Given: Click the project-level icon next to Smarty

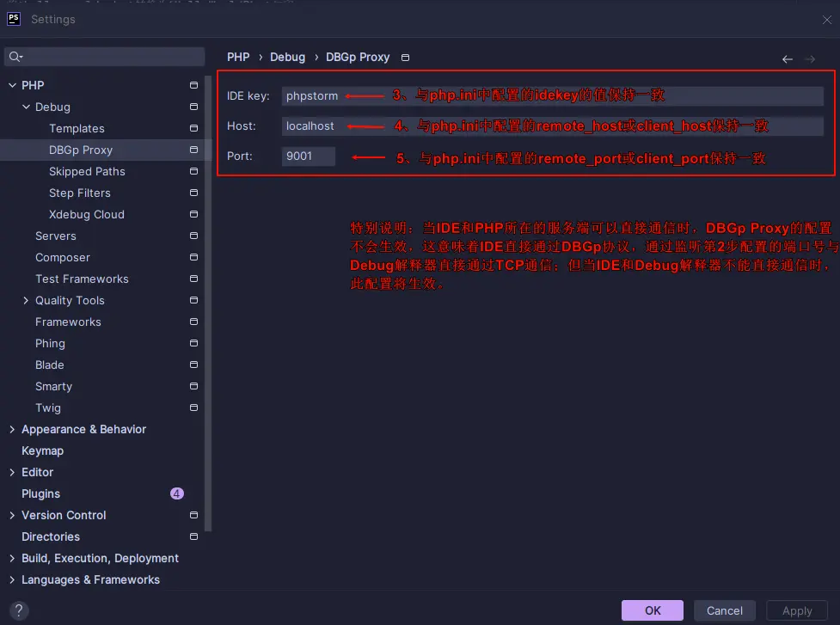Looking at the screenshot, I should tap(194, 386).
